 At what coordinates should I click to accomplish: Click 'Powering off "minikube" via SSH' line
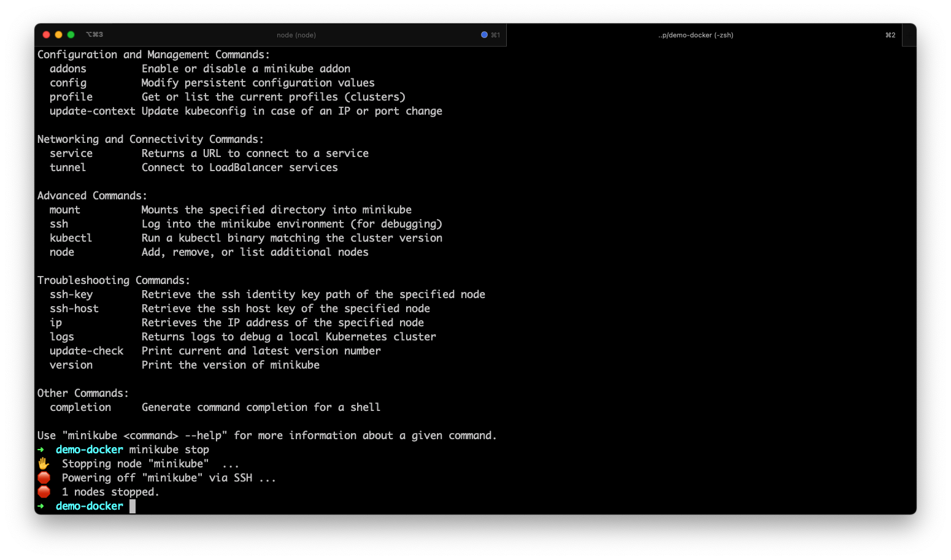[169, 478]
